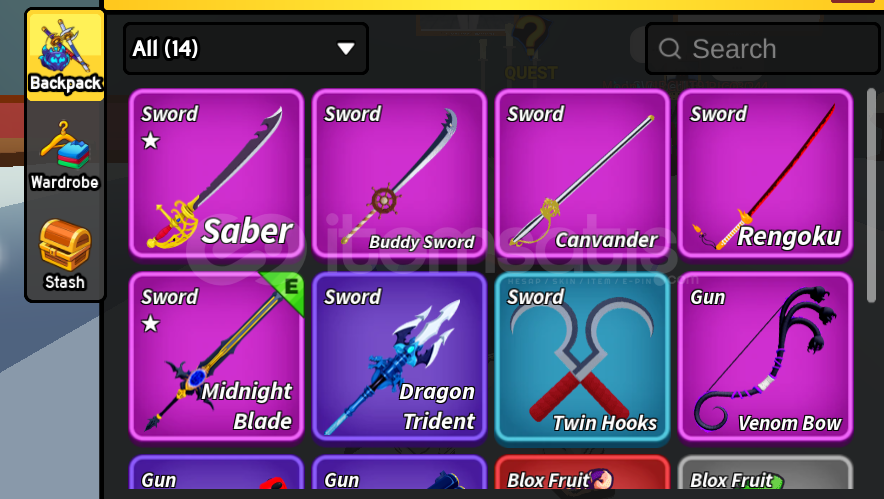The height and width of the screenshot is (499, 884).
Task: Select the equipped Midnight Blade
Action: 216,357
